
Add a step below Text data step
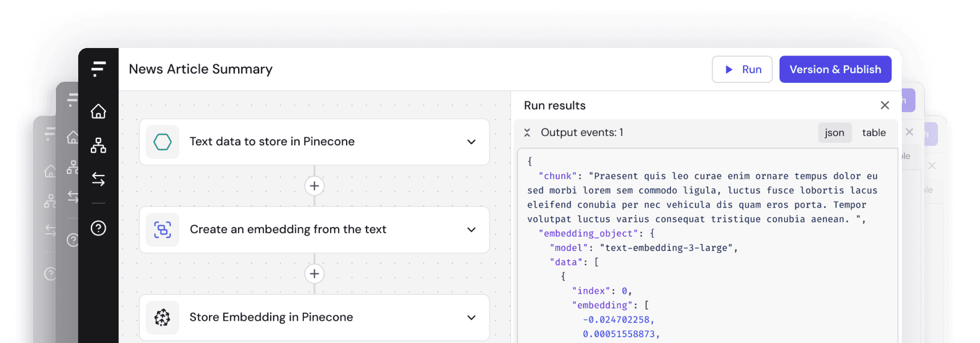tap(314, 186)
